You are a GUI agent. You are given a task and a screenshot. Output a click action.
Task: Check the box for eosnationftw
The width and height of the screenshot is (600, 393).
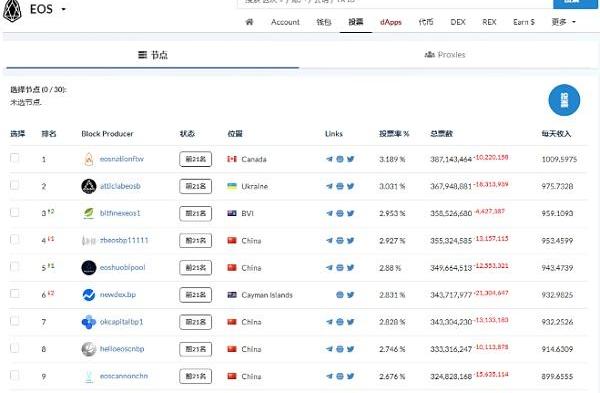point(15,158)
